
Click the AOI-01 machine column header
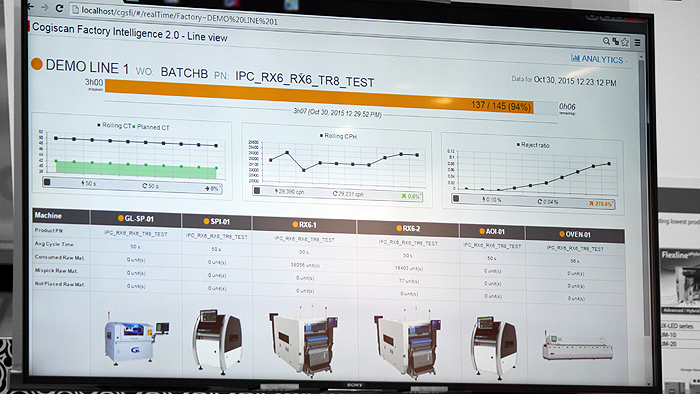492,232
